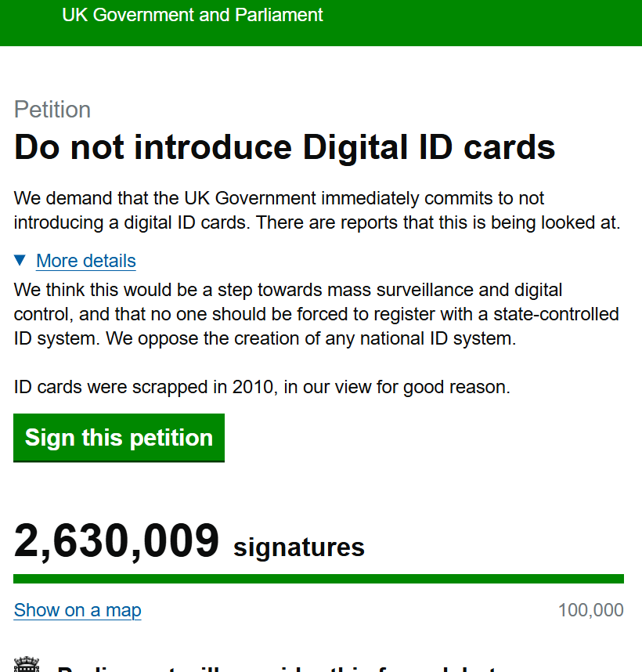Click the More details link text
642x672 pixels.
[86, 261]
